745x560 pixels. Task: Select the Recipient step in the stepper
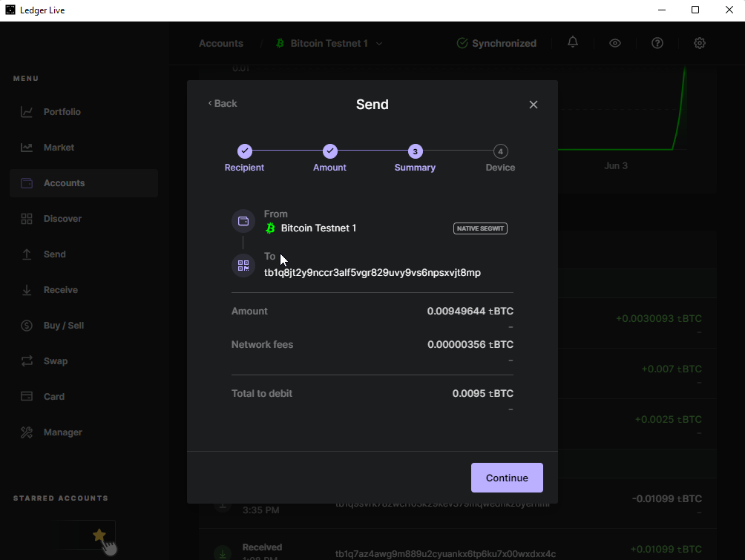[245, 151]
